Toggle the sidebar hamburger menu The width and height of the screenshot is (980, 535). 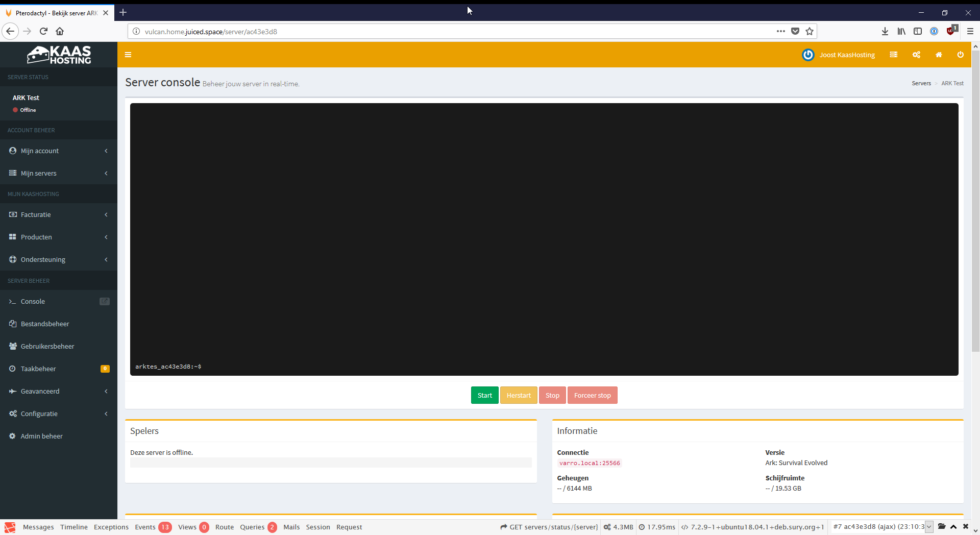128,55
